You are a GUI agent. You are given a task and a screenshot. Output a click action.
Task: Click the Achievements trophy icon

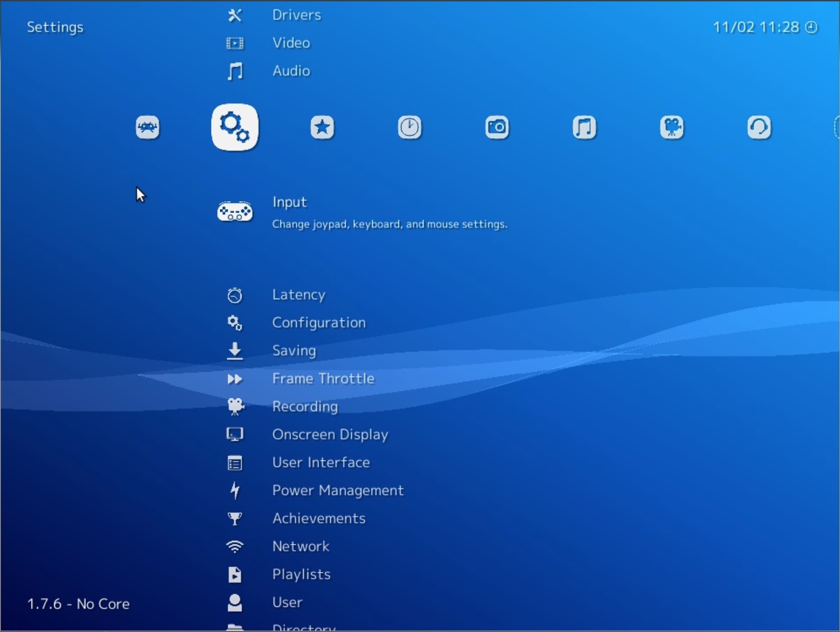pos(235,519)
